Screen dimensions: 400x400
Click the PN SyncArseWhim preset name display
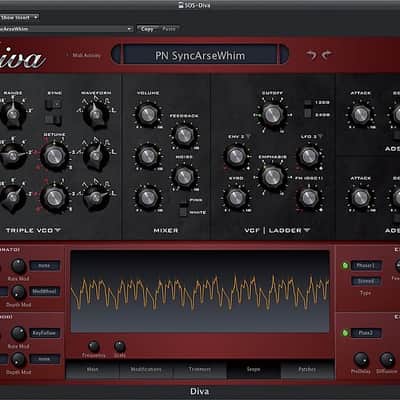pyautogui.click(x=200, y=55)
